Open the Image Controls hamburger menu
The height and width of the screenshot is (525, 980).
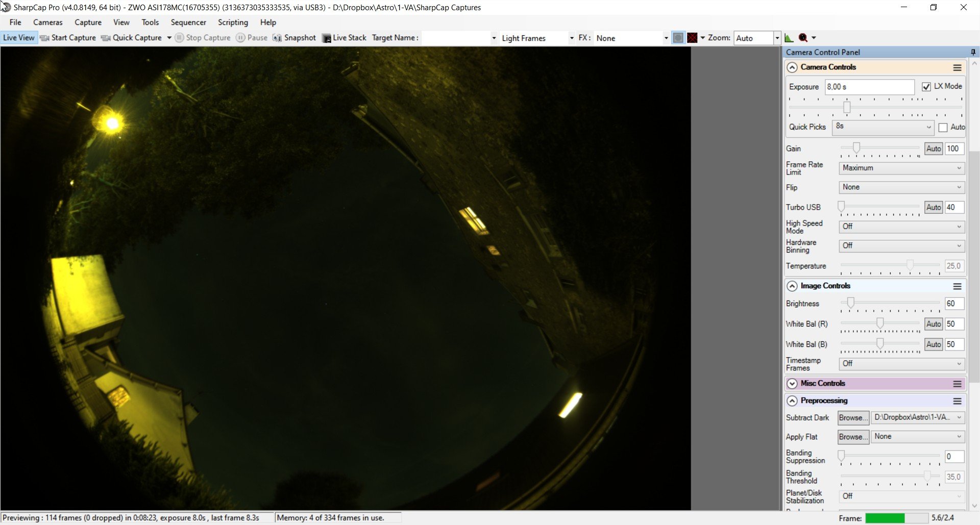(957, 286)
